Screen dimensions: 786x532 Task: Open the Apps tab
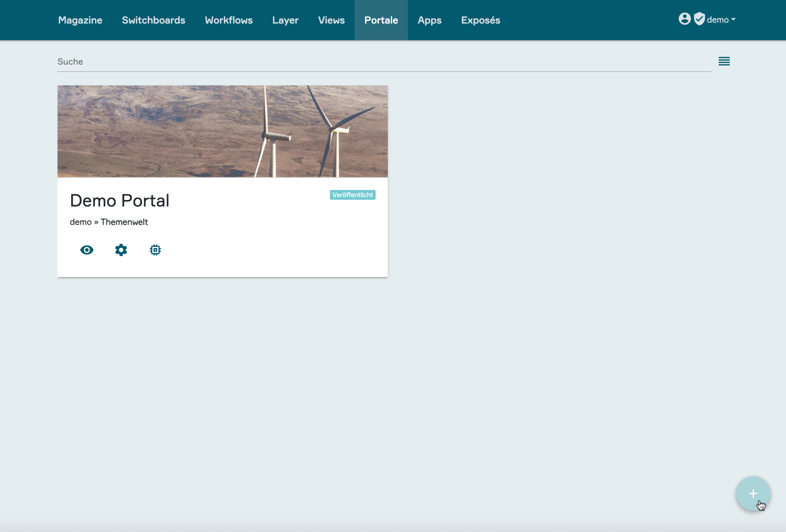point(429,20)
